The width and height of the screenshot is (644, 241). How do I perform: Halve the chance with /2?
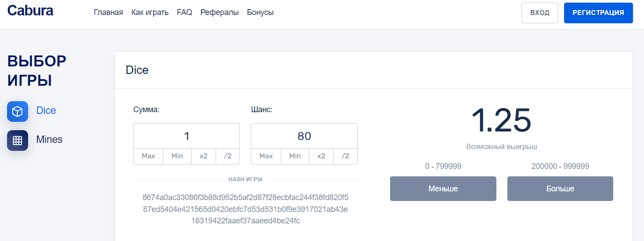(x=345, y=156)
